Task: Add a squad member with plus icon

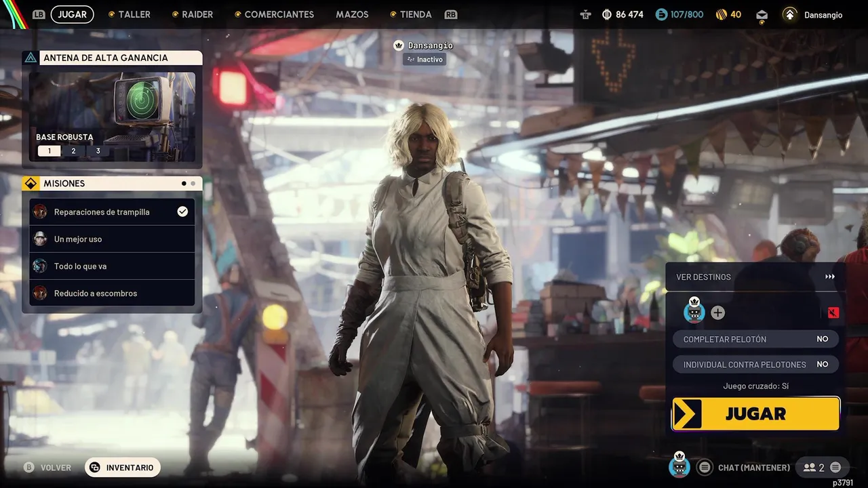Action: click(x=717, y=312)
